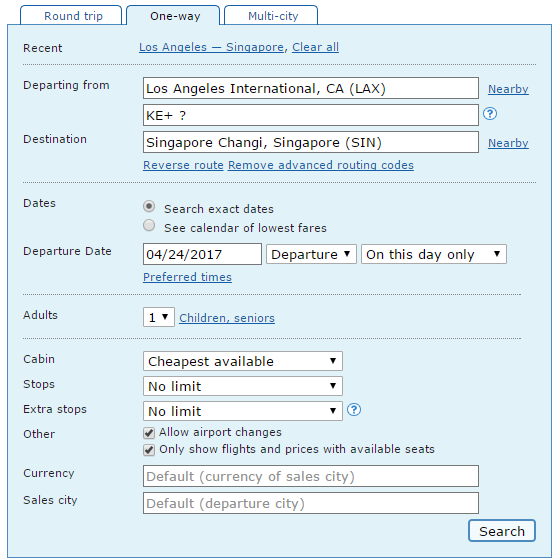Open the Stops No limit dropdown
554x559 pixels.
(243, 386)
